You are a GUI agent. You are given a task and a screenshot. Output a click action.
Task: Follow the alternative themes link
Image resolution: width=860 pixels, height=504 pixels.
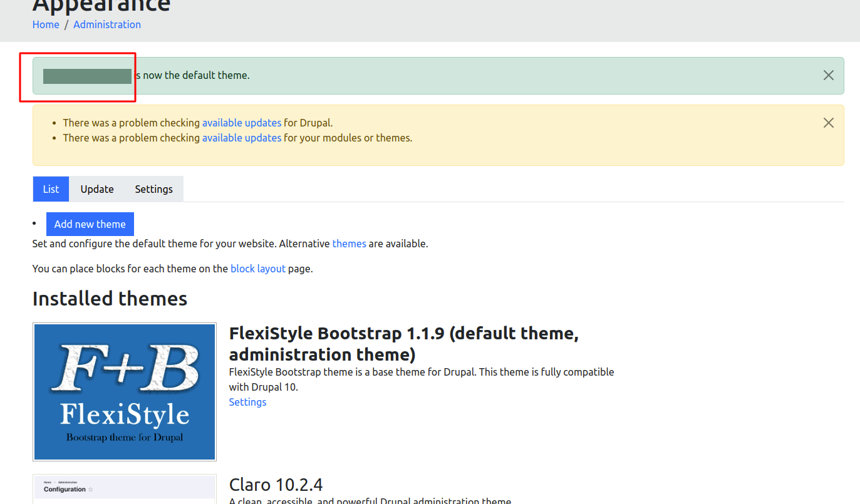[349, 244]
